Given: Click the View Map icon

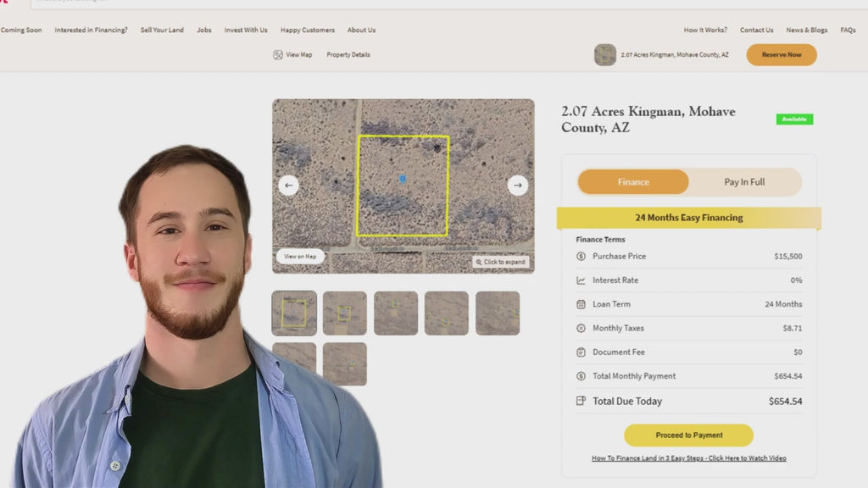Looking at the screenshot, I should [278, 55].
